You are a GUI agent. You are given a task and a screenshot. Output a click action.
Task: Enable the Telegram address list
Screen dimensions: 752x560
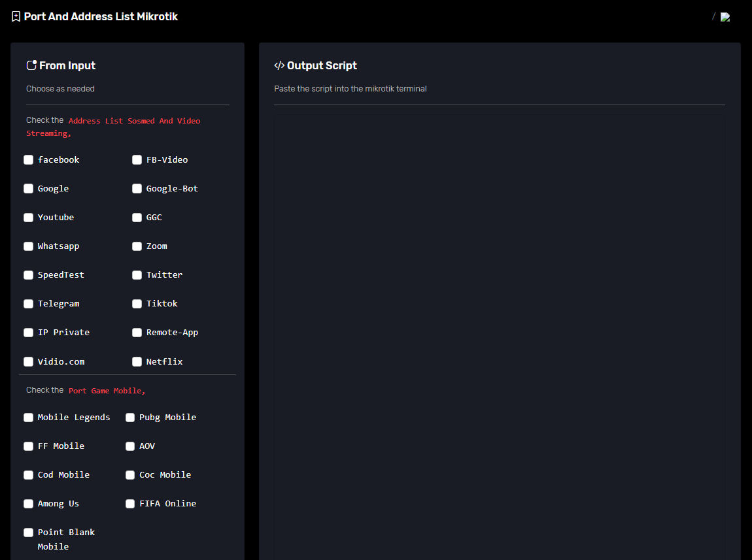(28, 303)
